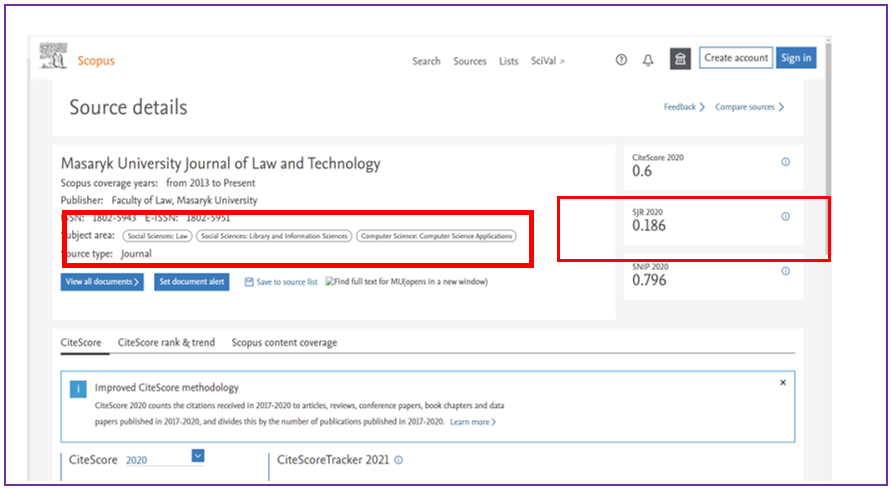The image size is (891, 488).
Task: Open the help question mark icon
Action: pyautogui.click(x=621, y=60)
